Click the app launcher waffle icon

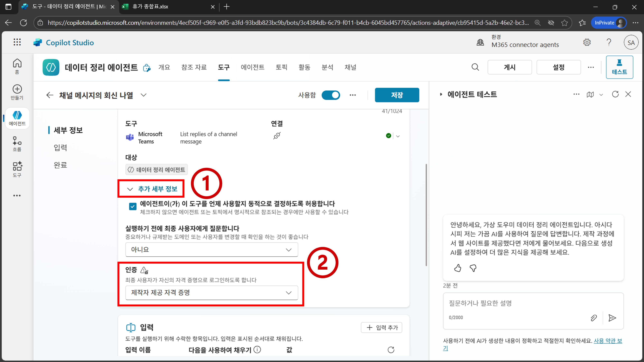pos(17,42)
